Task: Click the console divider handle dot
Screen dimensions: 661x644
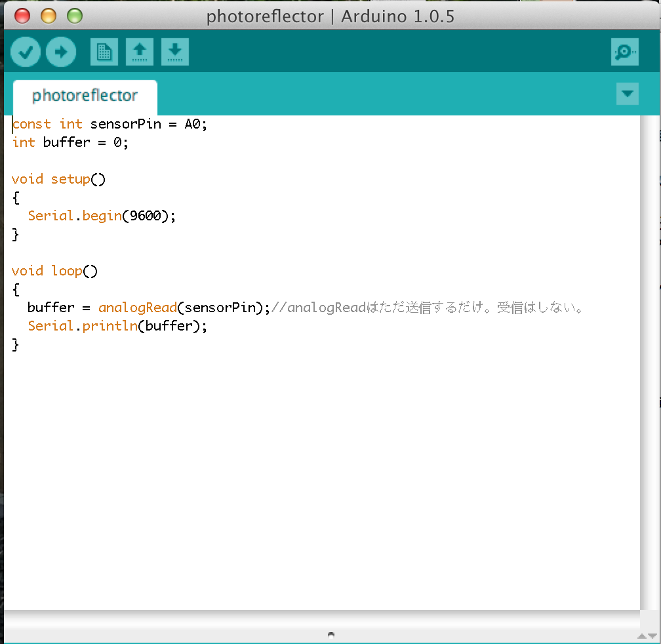Action: (330, 634)
